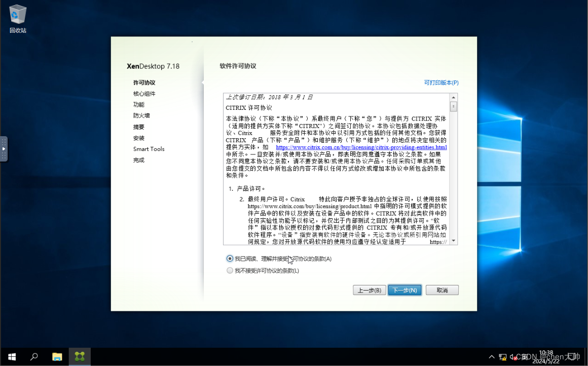Click the 软件许可协议 heading
This screenshot has width=588, height=366.
point(238,66)
